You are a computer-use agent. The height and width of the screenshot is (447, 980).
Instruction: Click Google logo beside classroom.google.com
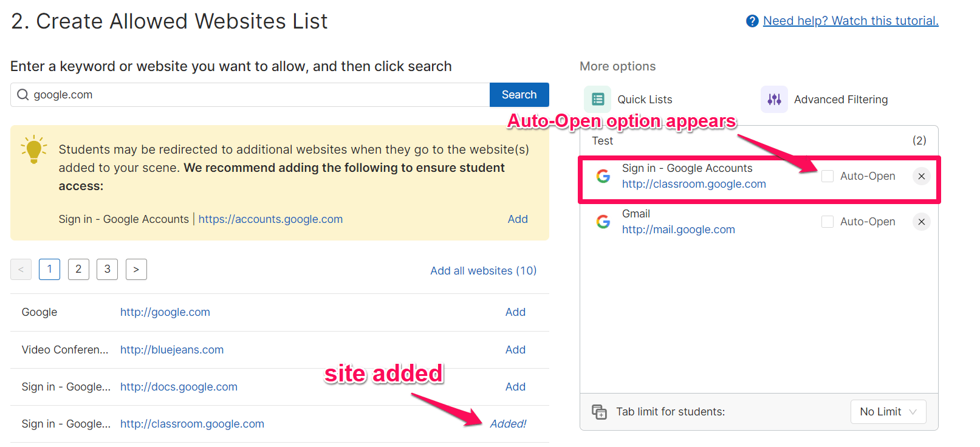[603, 176]
